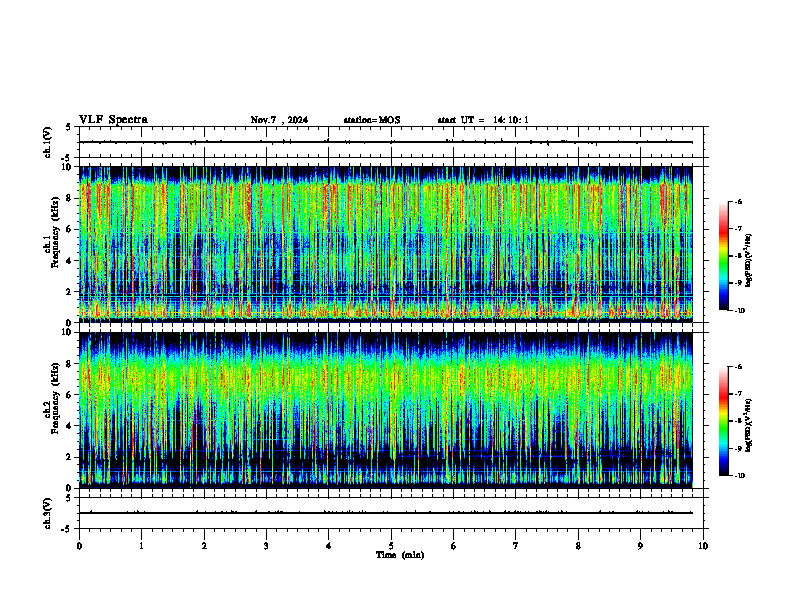Image resolution: width=792 pixels, height=612 pixels.
Task: Click the '10' tick on time axis
Action: click(x=703, y=546)
